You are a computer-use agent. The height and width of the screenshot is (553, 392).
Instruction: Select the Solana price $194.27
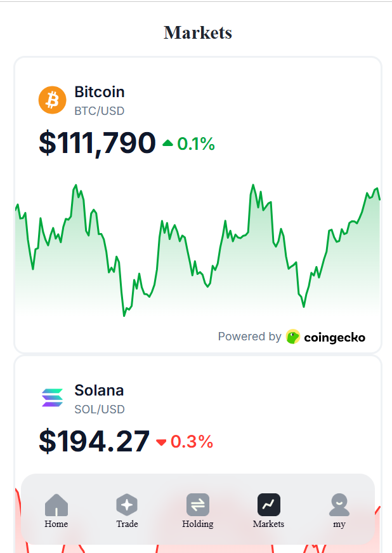pos(94,441)
